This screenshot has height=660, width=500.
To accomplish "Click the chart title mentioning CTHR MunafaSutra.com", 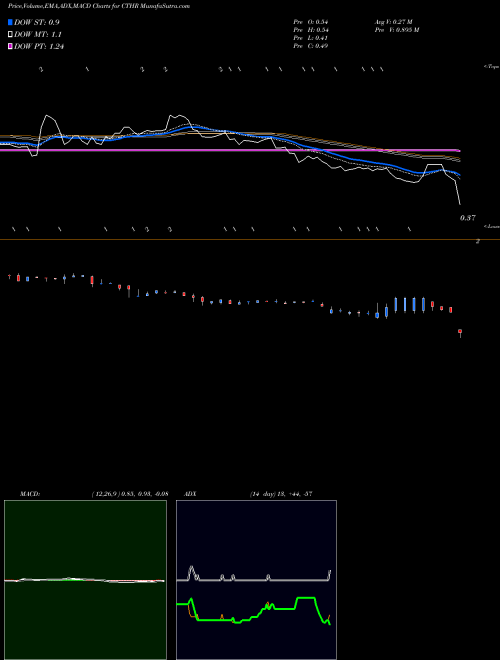I will point(98,6).
